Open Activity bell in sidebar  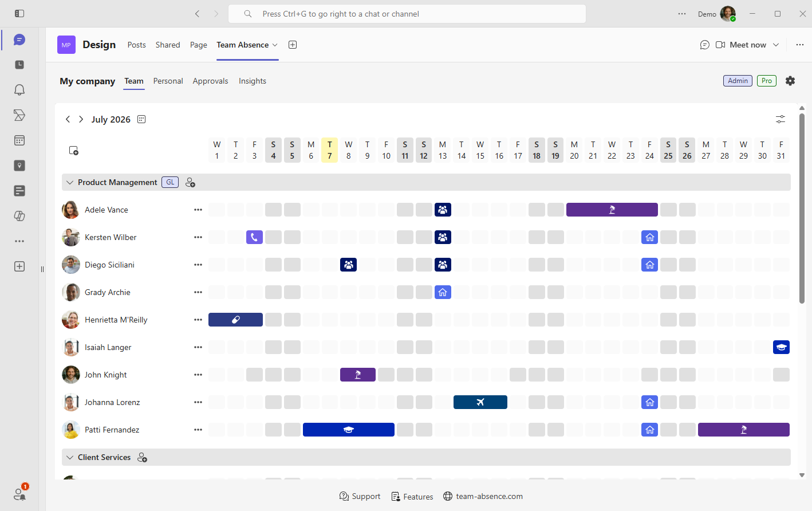(x=19, y=90)
